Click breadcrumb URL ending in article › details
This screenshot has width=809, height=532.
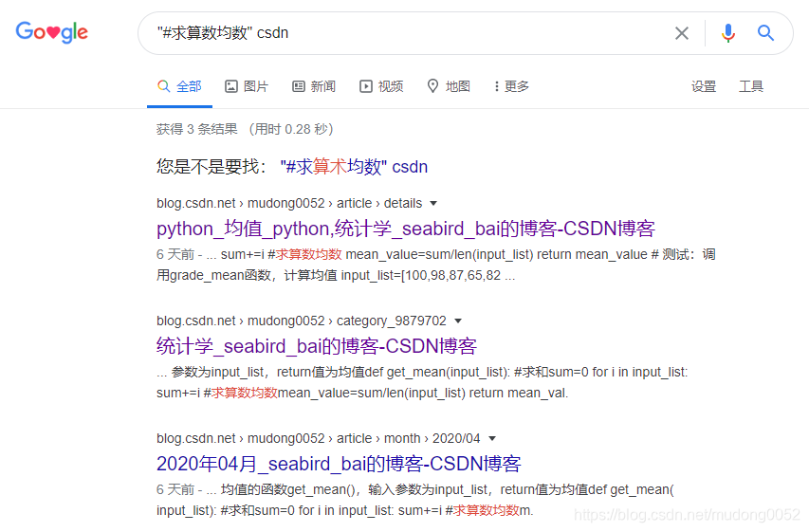click(x=289, y=203)
